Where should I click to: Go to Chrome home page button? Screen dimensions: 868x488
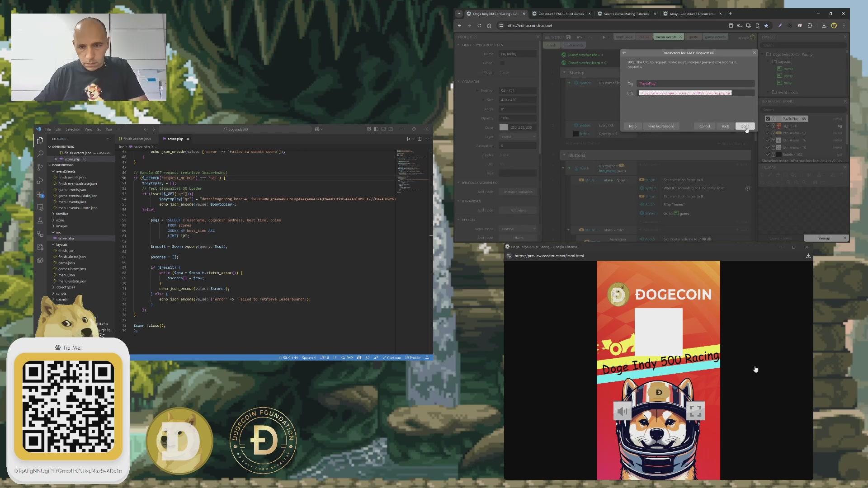[x=489, y=26]
